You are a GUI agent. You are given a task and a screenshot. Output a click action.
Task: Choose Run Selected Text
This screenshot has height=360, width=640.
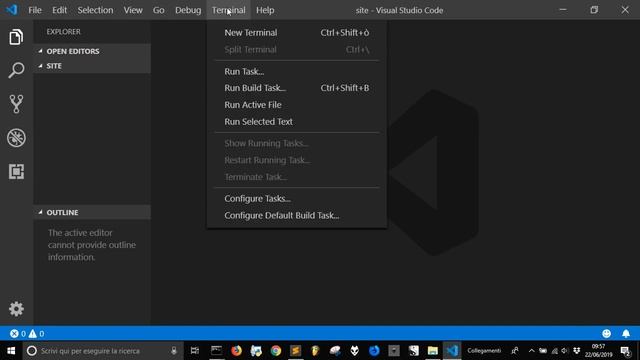297,122
